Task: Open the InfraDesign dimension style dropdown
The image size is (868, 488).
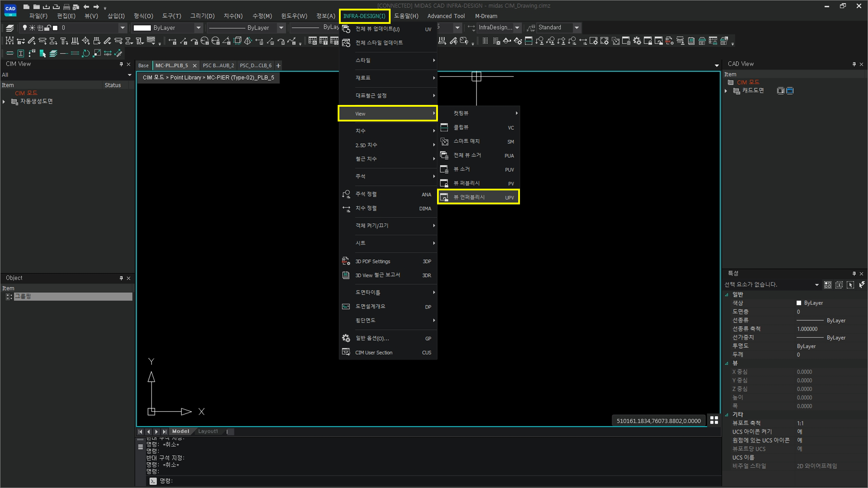Action: click(517, 27)
